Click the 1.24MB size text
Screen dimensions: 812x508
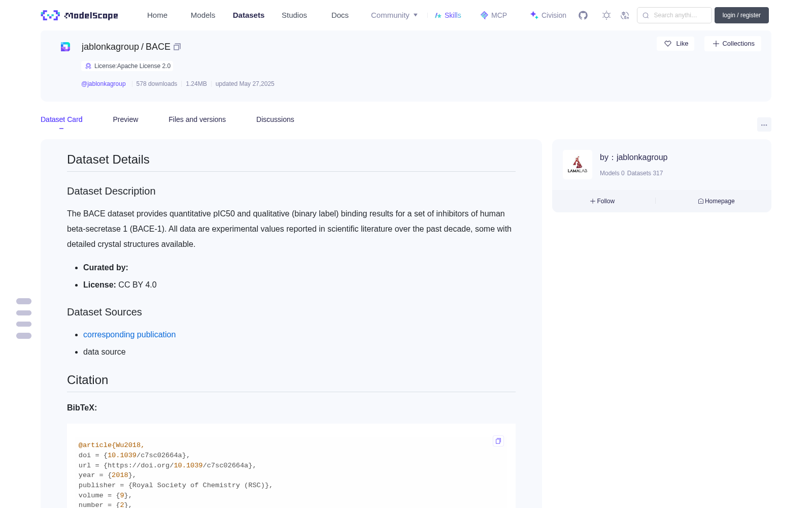[196, 84]
